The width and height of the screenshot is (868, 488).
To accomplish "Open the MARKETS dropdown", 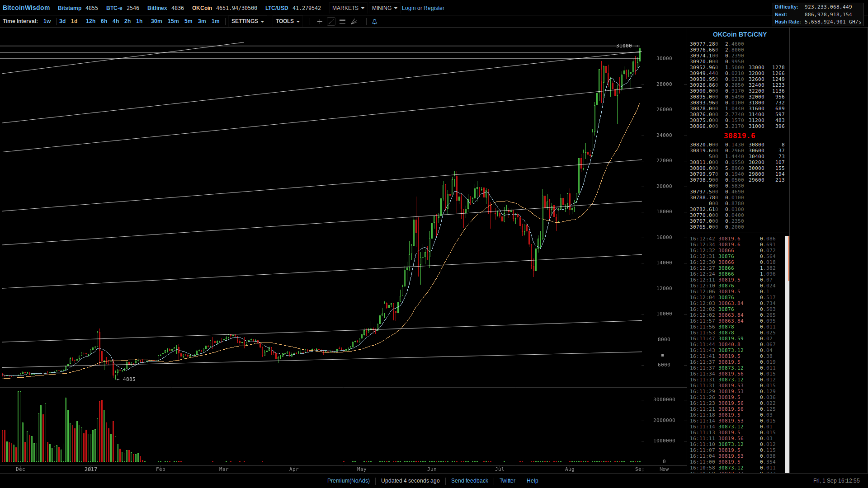I will 347,8.
